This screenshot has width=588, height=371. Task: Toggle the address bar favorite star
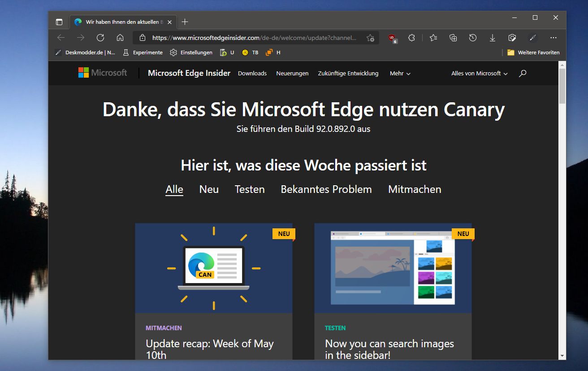tap(371, 38)
